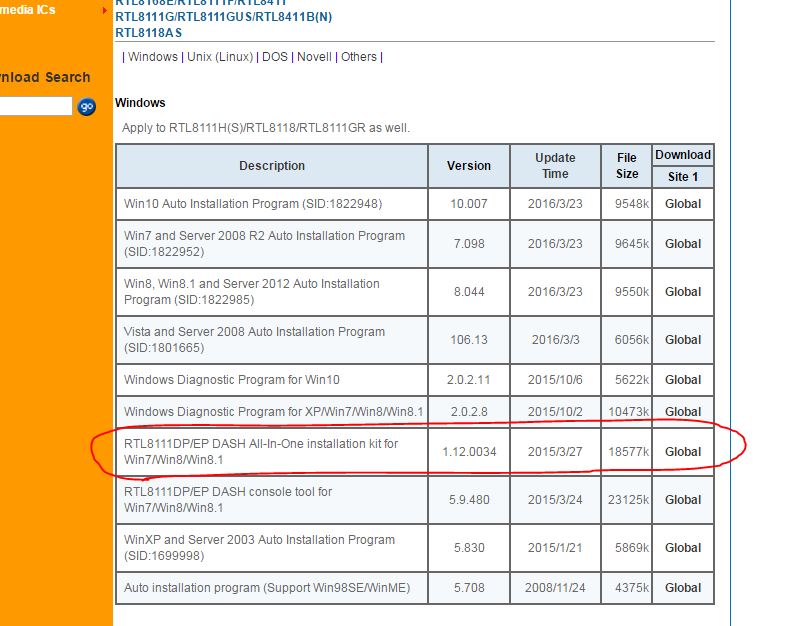Download WinXP and Server 2003 driver Global
Screen dimensions: 793x626
(683, 548)
